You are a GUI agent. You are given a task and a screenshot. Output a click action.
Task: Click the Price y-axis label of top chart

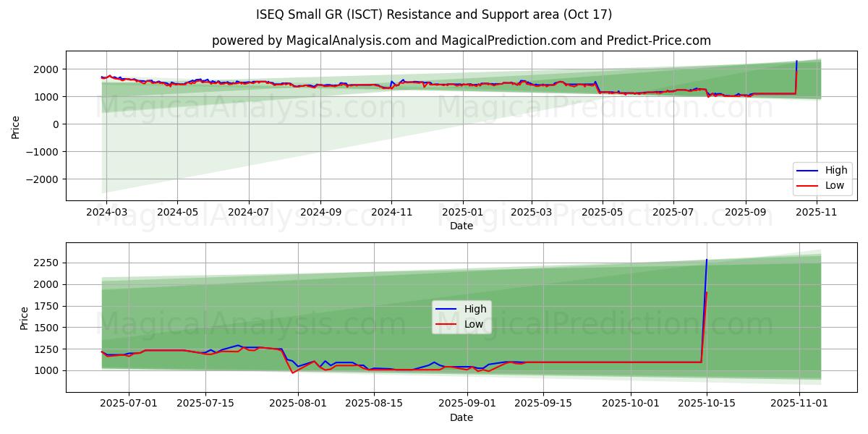(x=16, y=126)
